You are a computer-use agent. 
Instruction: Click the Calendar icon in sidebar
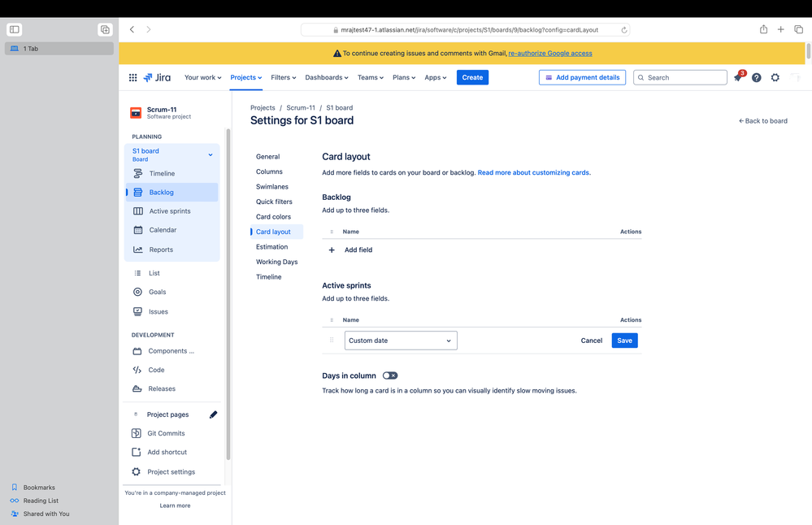(x=137, y=230)
